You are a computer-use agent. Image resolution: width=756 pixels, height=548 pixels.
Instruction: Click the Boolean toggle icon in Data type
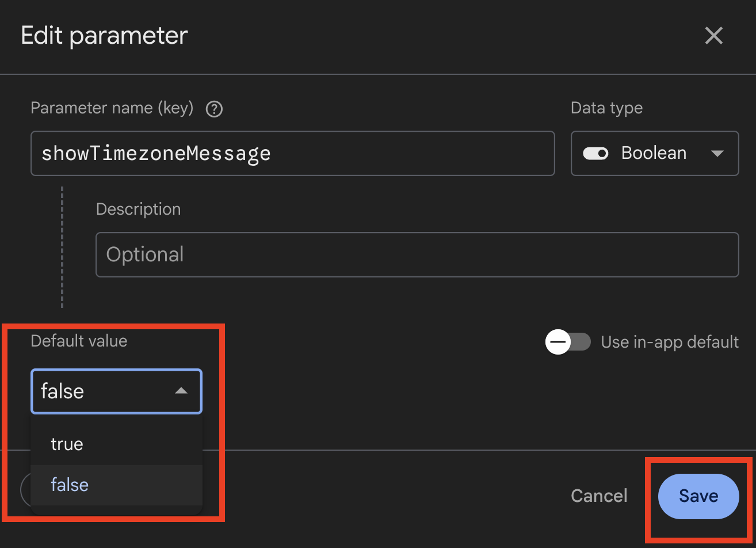click(x=595, y=154)
